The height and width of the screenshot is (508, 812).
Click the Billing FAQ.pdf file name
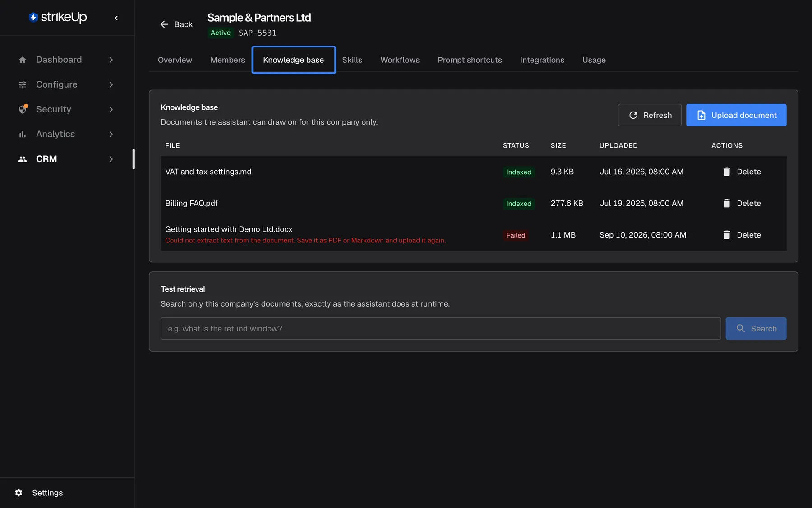tap(191, 203)
